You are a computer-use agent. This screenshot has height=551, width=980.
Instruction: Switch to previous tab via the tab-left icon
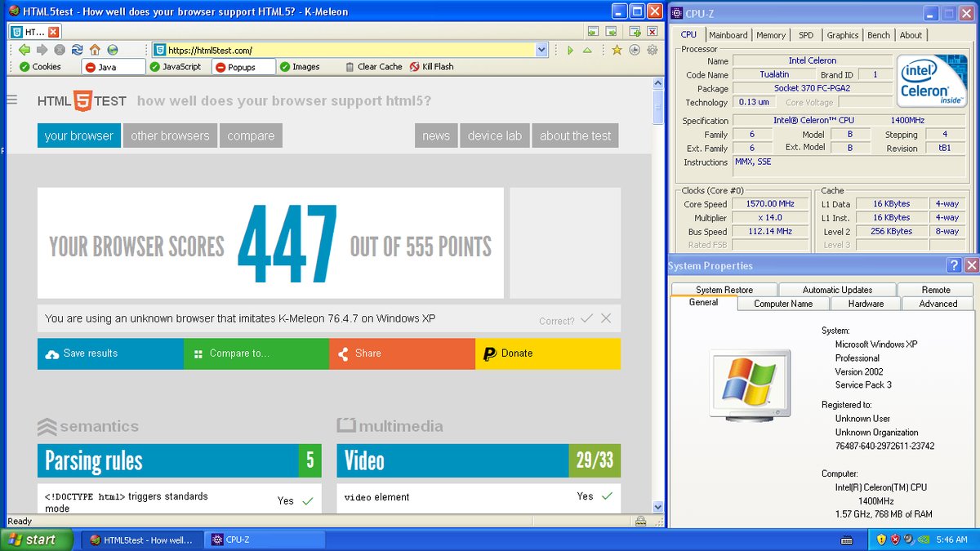[x=594, y=32]
